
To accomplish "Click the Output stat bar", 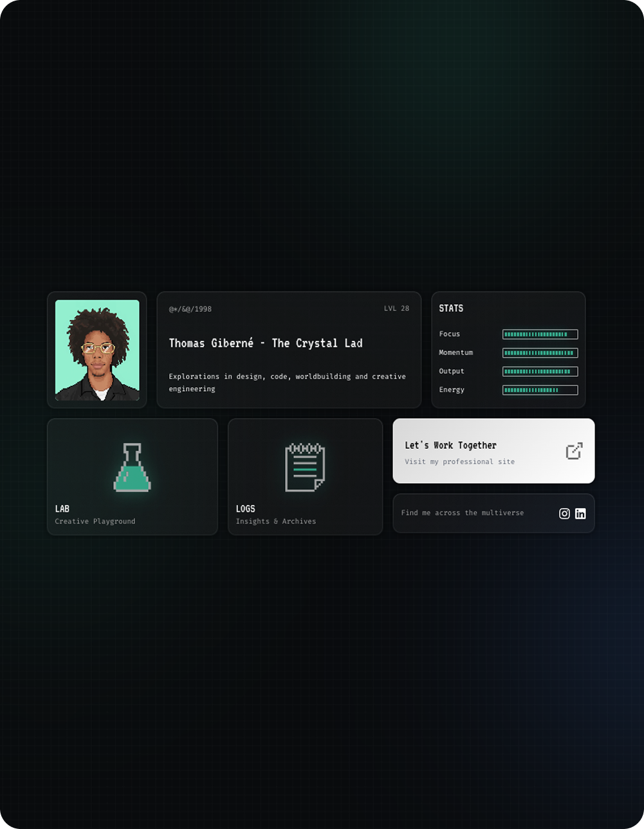I will (x=540, y=371).
